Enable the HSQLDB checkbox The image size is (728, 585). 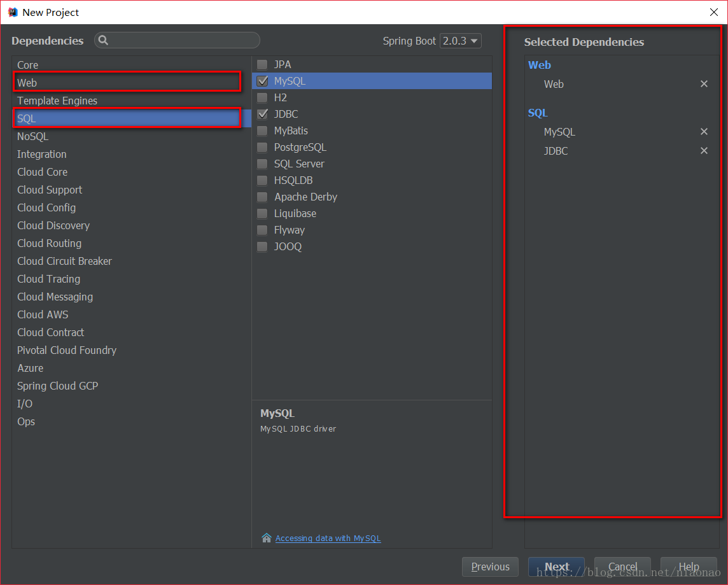coord(262,181)
